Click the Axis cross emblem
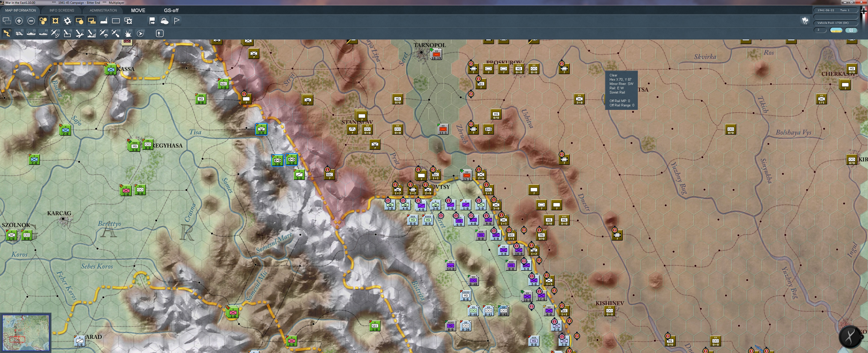Viewport: 868px width, 353px height. [x=864, y=11]
